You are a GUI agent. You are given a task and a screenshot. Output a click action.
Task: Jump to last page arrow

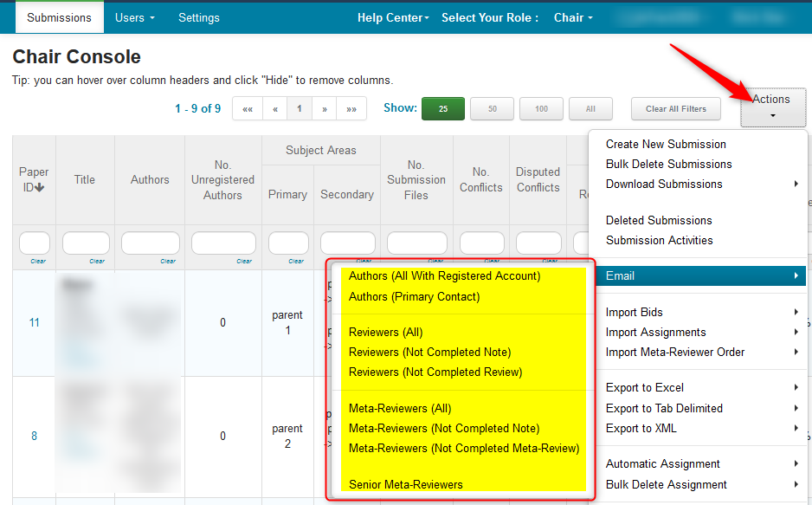(351, 109)
